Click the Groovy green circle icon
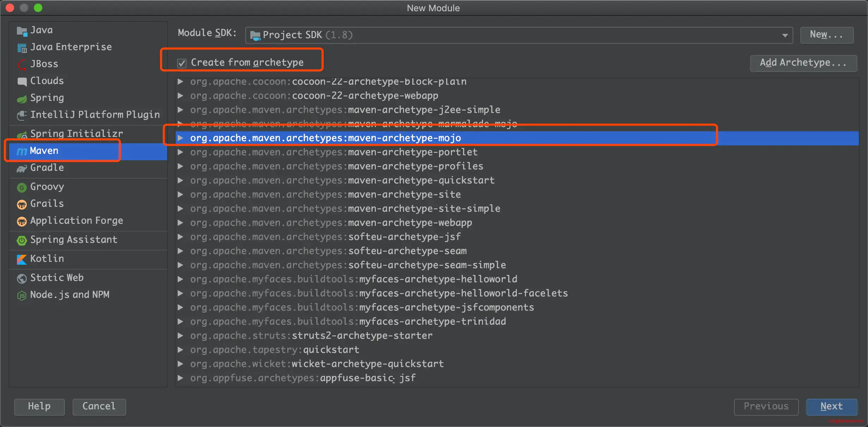Screen dimensions: 868x427 pos(22,187)
